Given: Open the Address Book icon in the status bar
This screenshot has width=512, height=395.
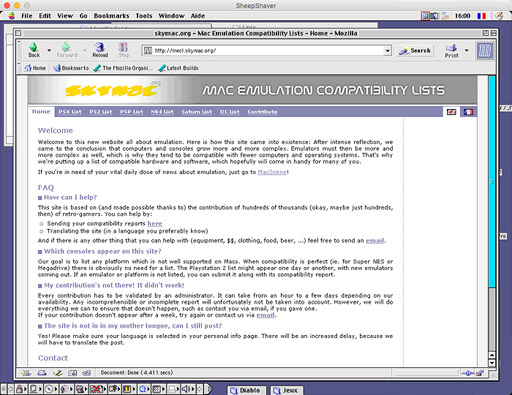Looking at the screenshot, I should click(72, 373).
